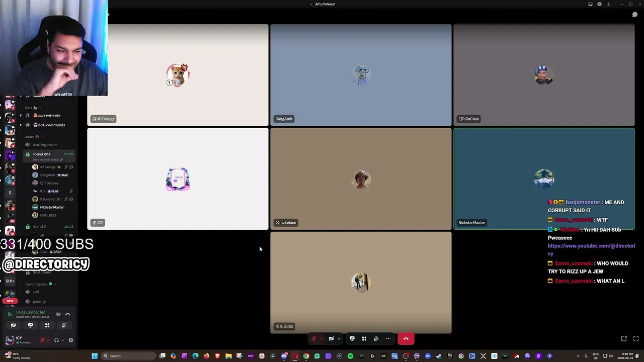Unmute microphone in user panel
Viewport: 644px width, 362px height.
(x=42, y=340)
